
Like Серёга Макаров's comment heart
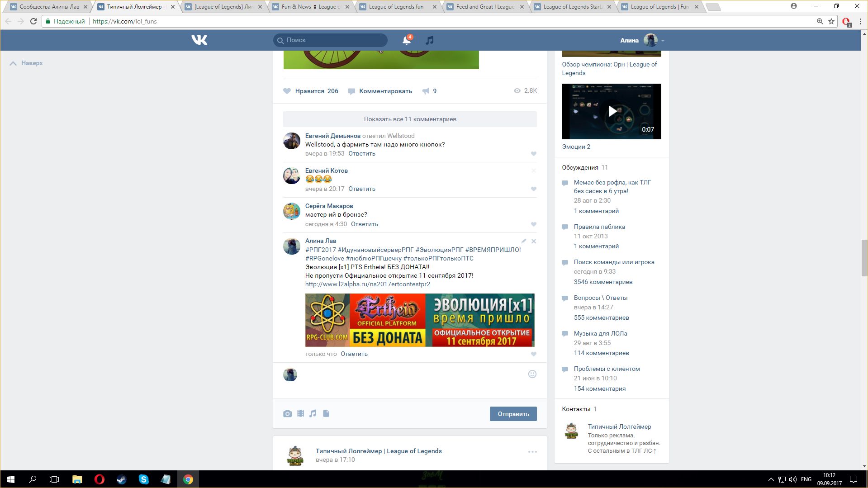click(534, 224)
